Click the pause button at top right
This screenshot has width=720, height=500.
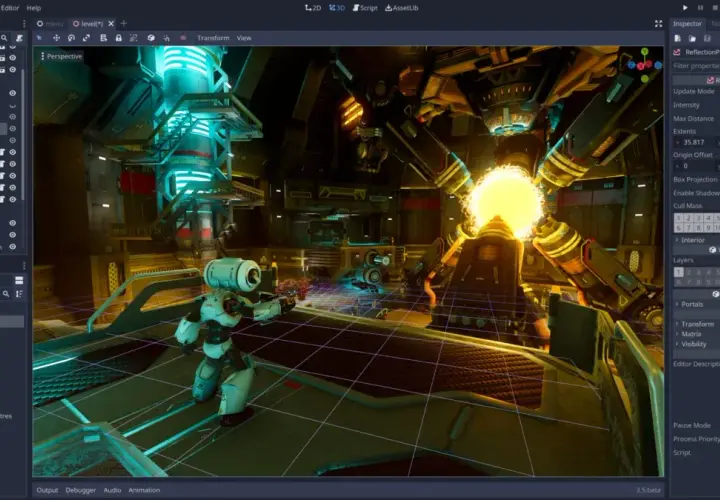(x=700, y=8)
